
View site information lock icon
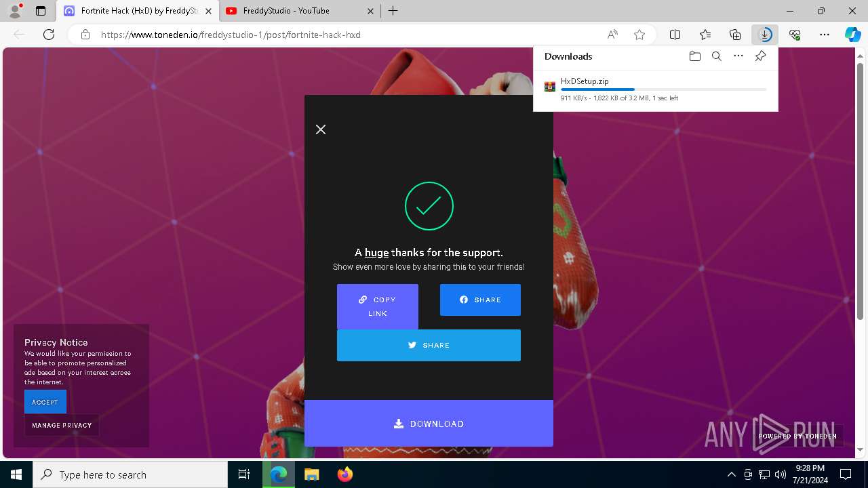click(85, 35)
